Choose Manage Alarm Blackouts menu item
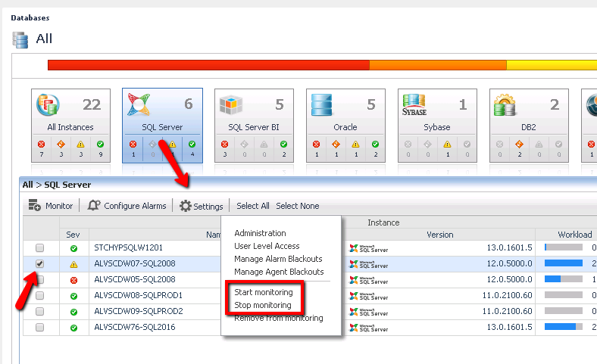 [278, 259]
